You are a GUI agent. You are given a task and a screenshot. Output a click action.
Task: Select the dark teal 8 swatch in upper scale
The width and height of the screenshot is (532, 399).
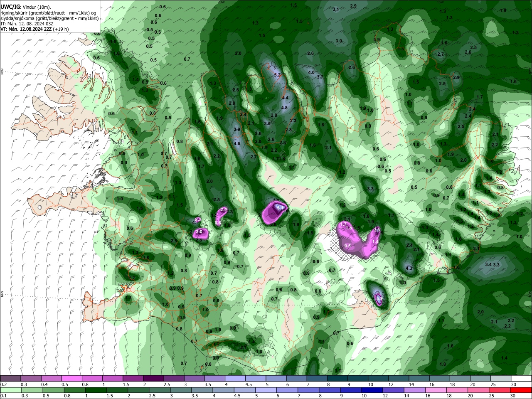click(x=337, y=379)
